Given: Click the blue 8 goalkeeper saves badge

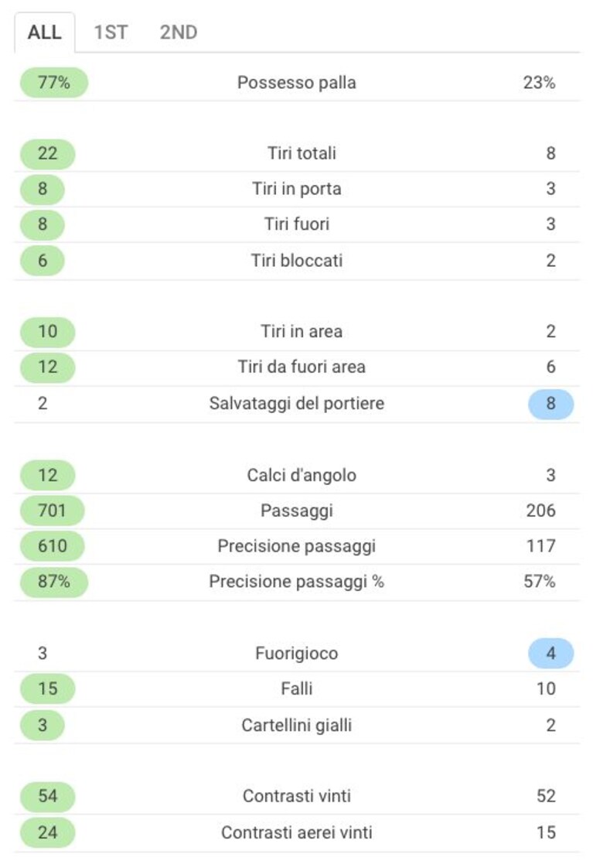Looking at the screenshot, I should (x=551, y=404).
